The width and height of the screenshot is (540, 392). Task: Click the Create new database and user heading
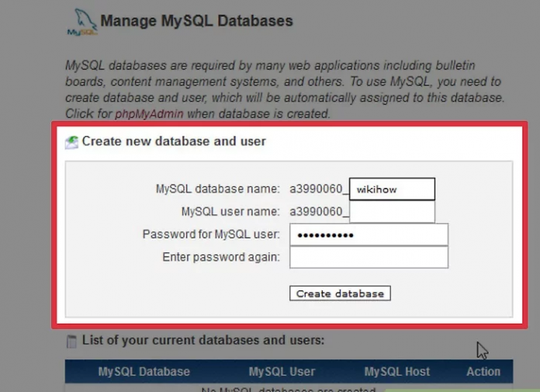[x=174, y=141]
